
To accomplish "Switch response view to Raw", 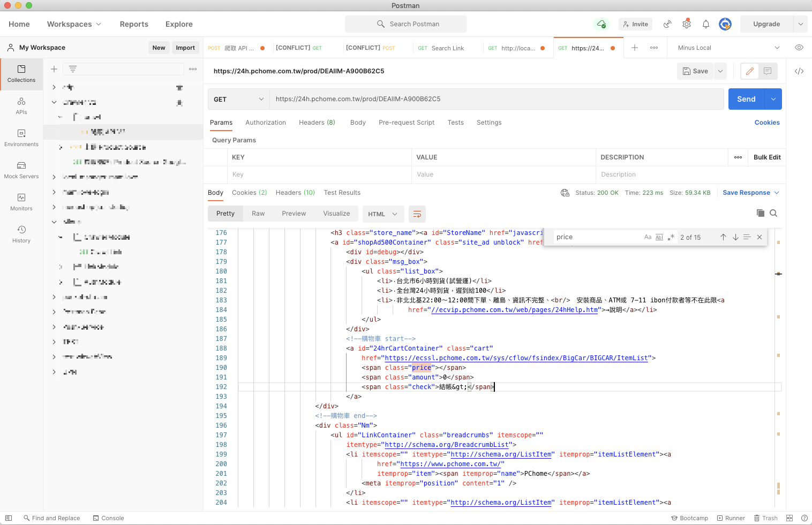I will pos(258,214).
